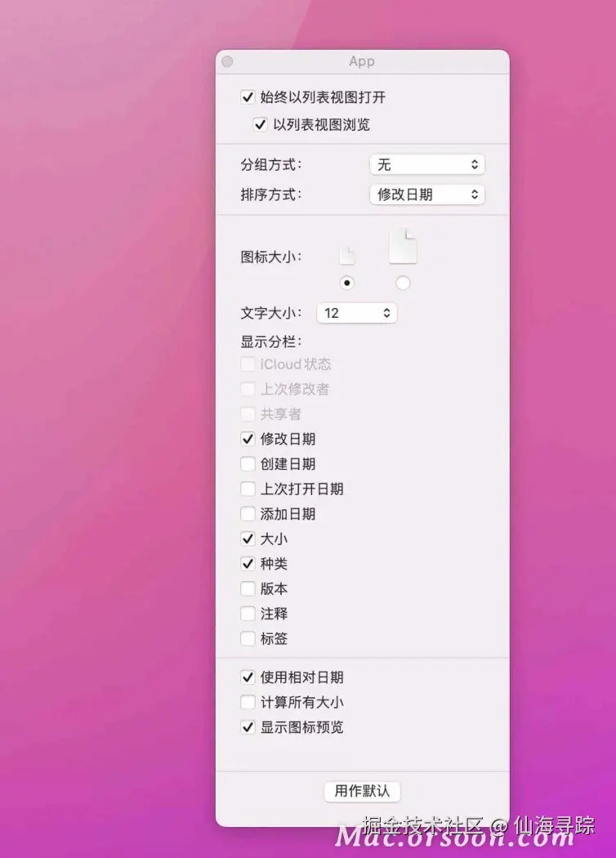Uncheck 始终以列表视图打开 checkbox

pyautogui.click(x=248, y=97)
